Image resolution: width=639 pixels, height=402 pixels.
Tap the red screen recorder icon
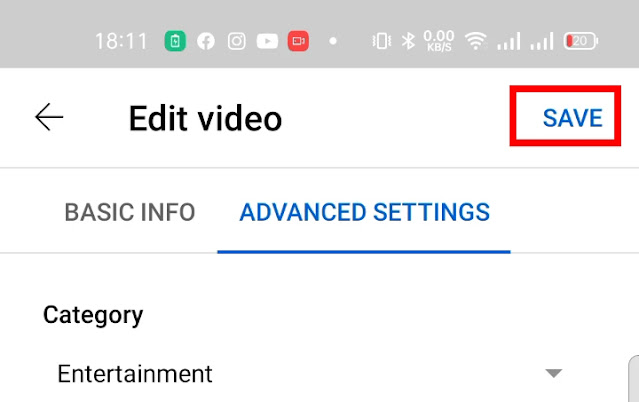[298, 41]
